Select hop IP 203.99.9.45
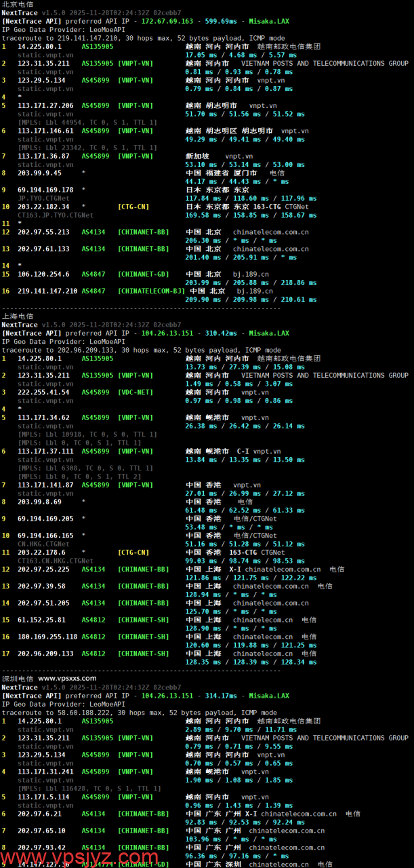Image resolution: width=414 pixels, height=868 pixels. (39, 173)
